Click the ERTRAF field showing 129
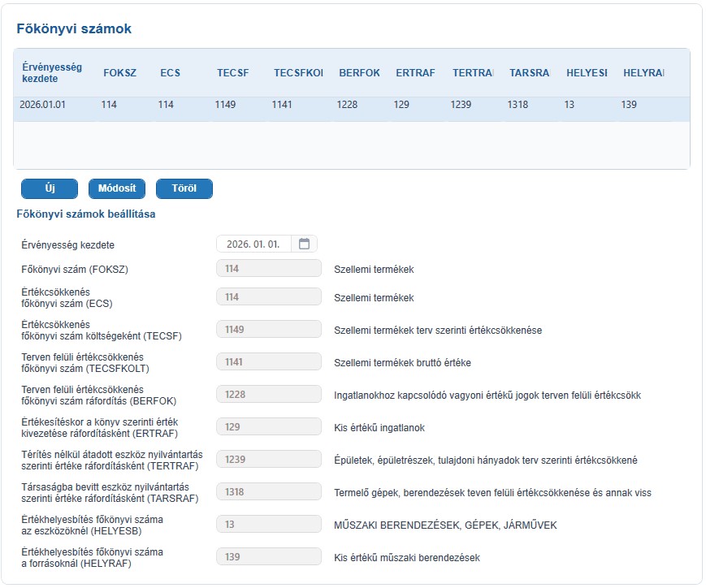706x588 pixels. [x=269, y=427]
